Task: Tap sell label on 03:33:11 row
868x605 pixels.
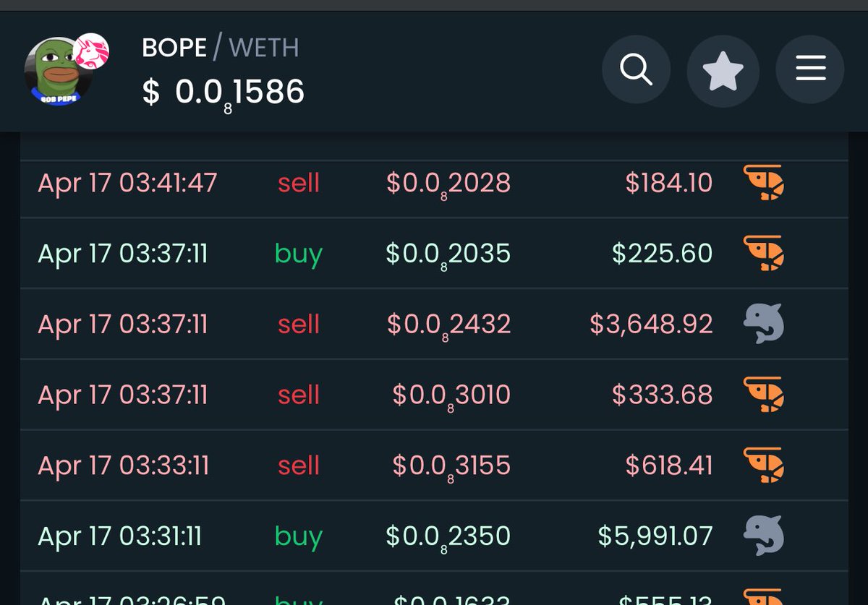Action: click(299, 465)
